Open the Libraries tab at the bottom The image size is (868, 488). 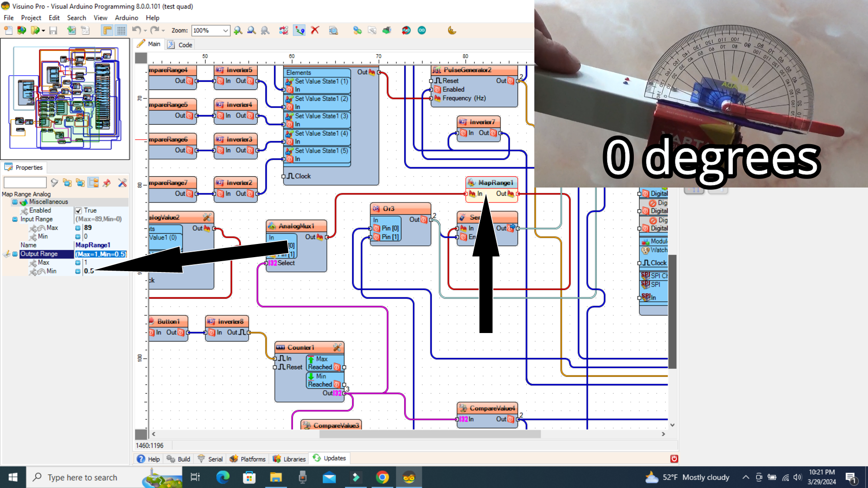pyautogui.click(x=289, y=459)
